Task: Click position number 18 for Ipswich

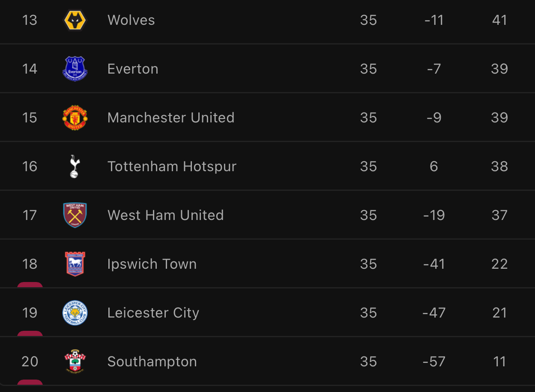Action: (30, 264)
